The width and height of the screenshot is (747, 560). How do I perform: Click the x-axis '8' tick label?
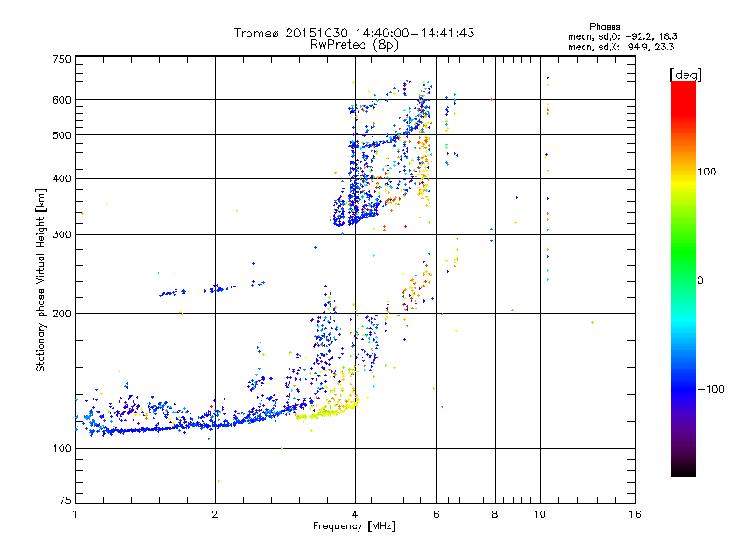[x=495, y=514]
